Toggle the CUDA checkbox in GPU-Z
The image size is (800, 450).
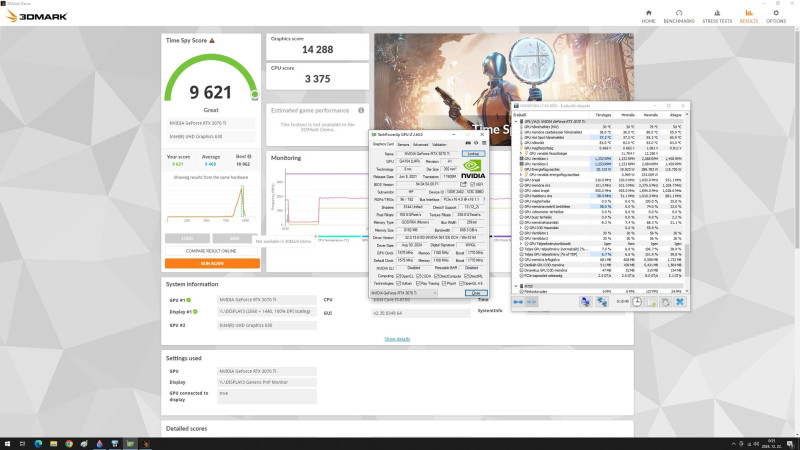[419, 276]
